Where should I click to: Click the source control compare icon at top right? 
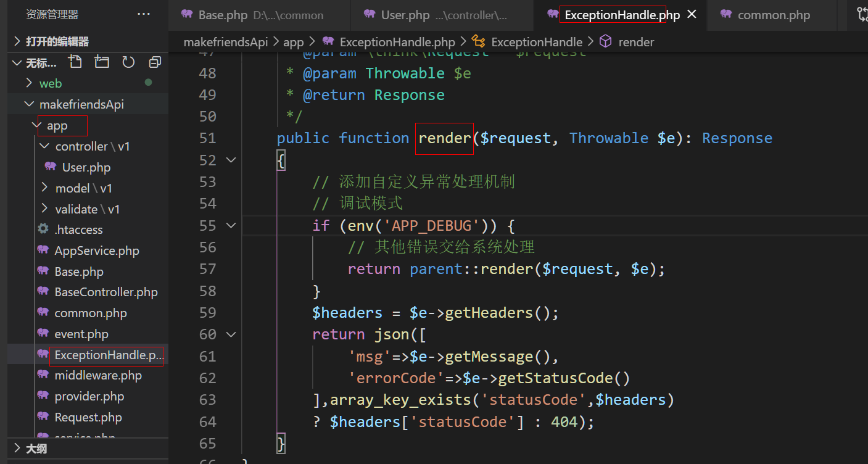862,14
